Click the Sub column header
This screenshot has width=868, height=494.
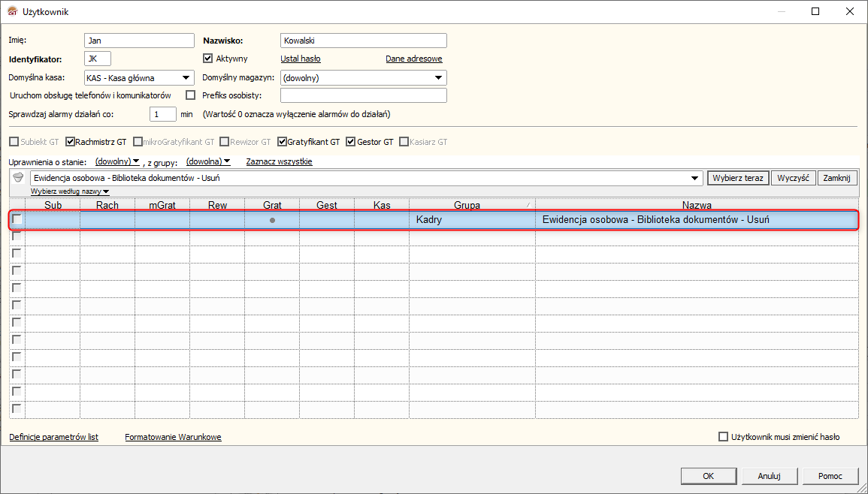(53, 205)
